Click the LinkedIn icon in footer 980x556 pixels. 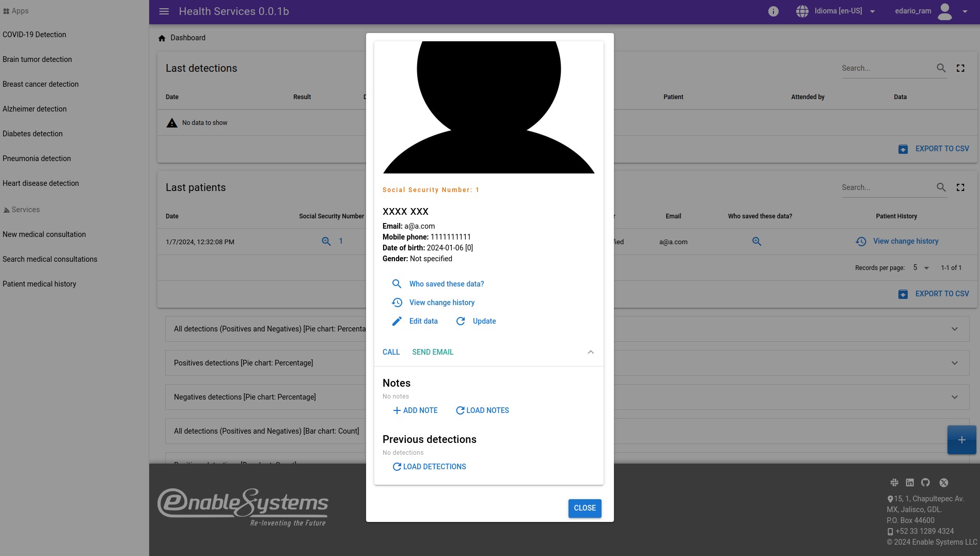910,483
